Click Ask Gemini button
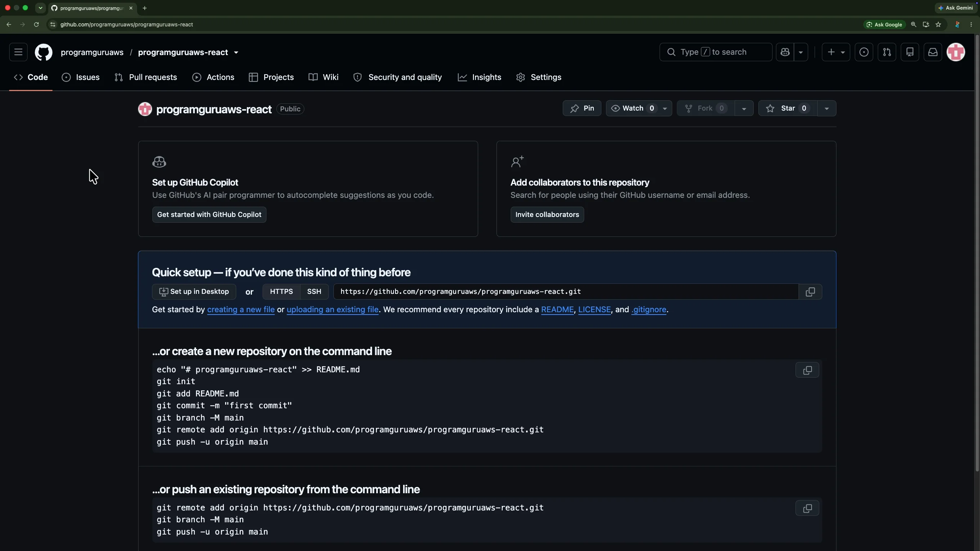The height and width of the screenshot is (551, 980). (x=956, y=8)
